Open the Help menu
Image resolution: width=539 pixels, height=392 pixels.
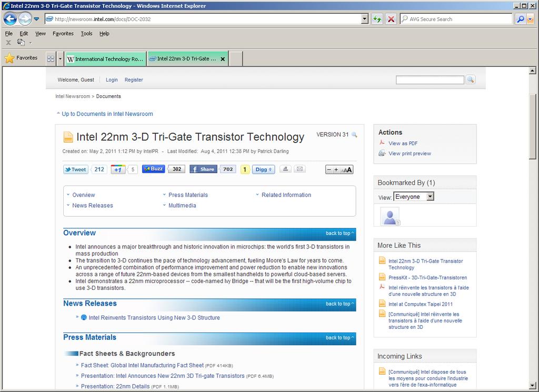104,33
